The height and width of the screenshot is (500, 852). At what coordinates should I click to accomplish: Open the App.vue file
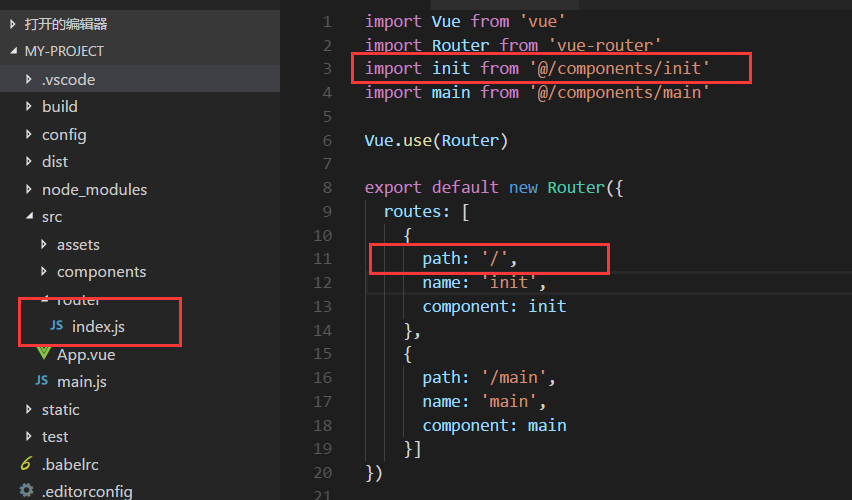[x=86, y=355]
